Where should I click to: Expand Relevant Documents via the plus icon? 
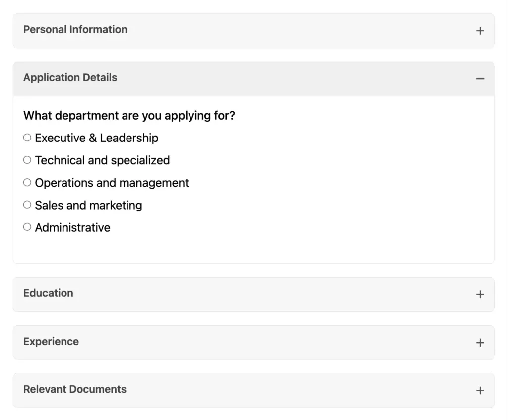480,390
